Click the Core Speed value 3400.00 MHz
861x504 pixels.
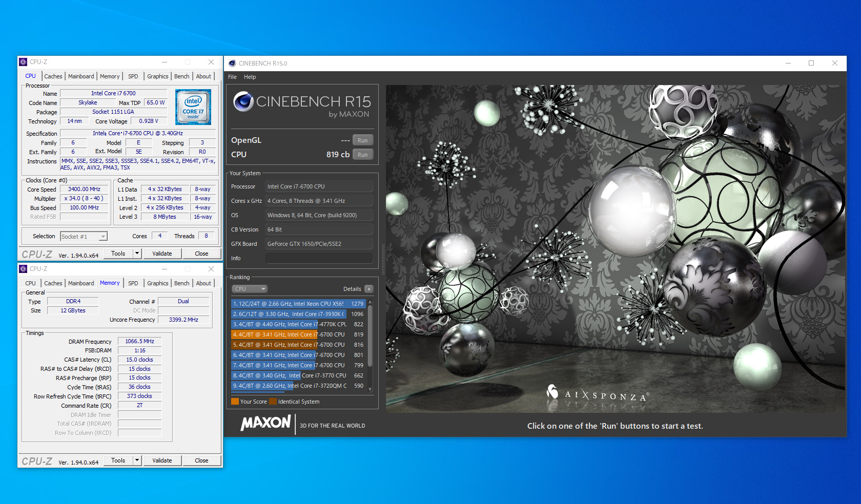pos(85,189)
